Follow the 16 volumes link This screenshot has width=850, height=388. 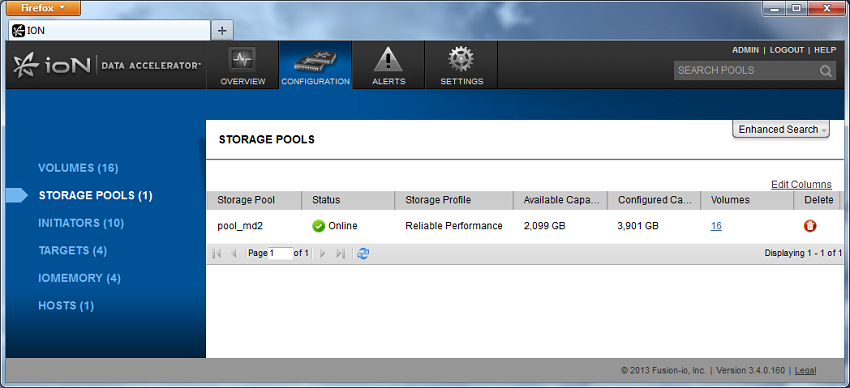[716, 226]
